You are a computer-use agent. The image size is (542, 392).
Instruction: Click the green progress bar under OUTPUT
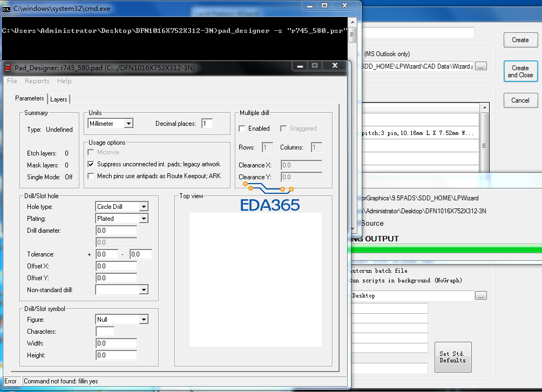[x=446, y=249]
